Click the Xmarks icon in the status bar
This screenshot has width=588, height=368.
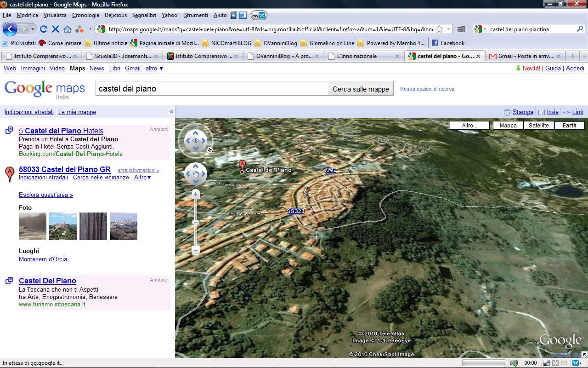pyautogui.click(x=575, y=363)
